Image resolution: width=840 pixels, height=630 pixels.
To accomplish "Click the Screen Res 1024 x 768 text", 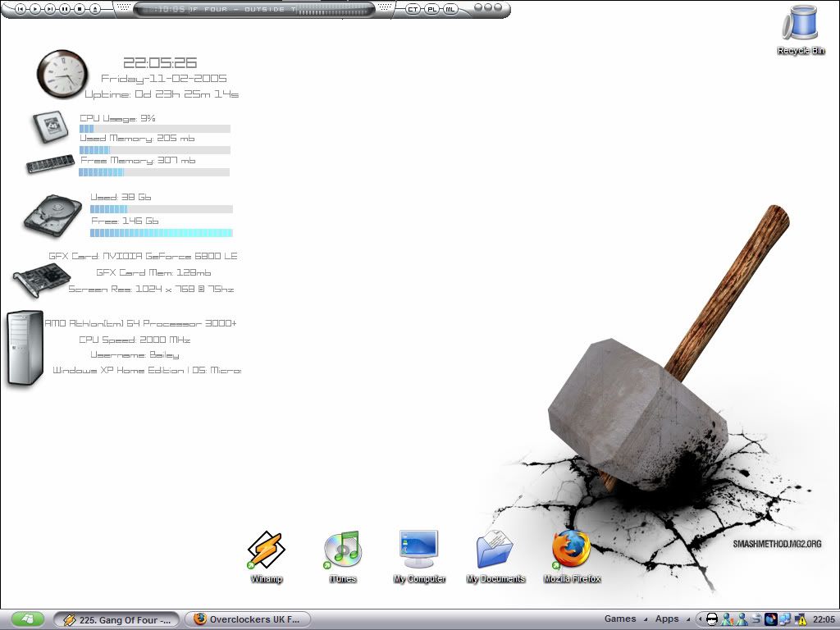I will click(151, 289).
